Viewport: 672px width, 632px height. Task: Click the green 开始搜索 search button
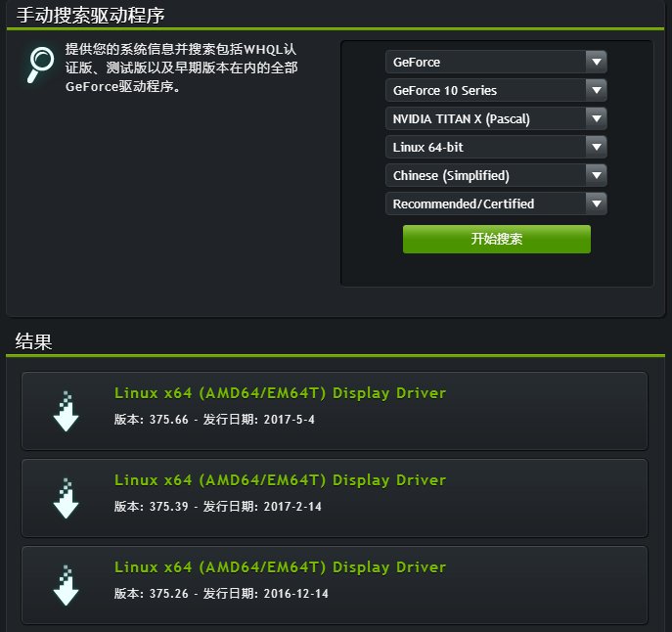(497, 239)
